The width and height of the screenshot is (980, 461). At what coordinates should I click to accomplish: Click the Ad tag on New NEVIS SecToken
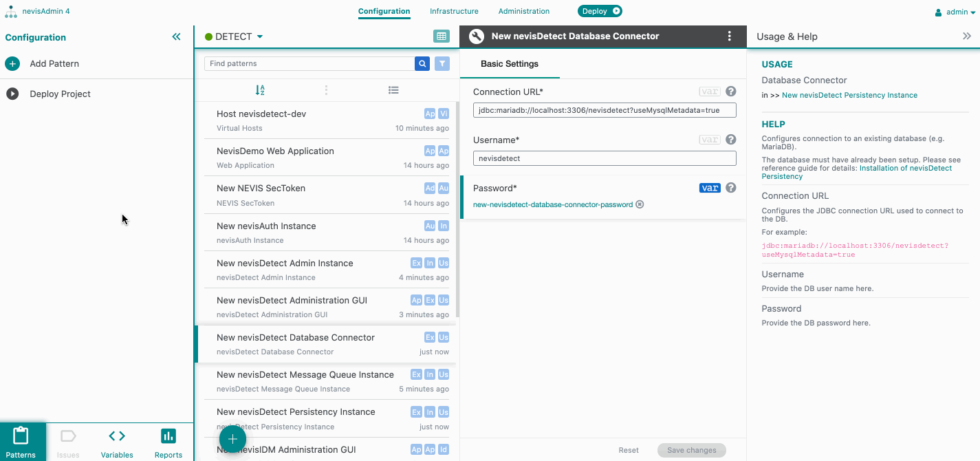coord(430,188)
